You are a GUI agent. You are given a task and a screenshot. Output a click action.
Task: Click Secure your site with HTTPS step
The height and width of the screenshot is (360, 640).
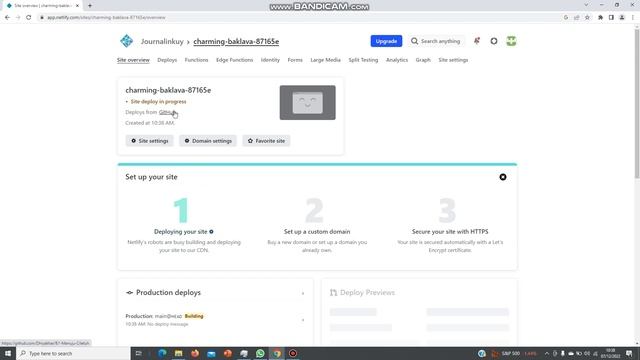450,231
